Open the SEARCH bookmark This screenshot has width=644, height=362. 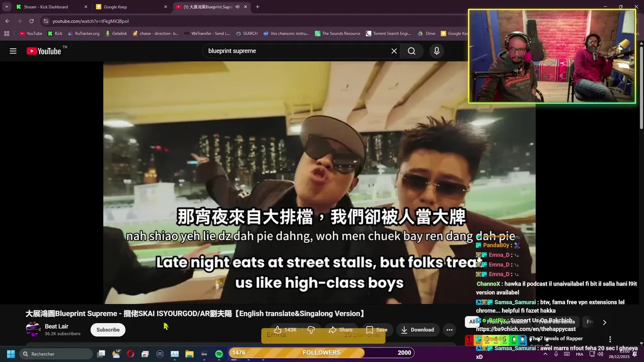click(x=247, y=34)
